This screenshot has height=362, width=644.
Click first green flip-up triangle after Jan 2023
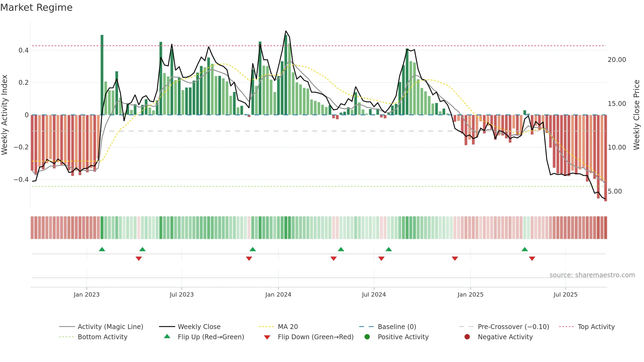pyautogui.click(x=102, y=249)
